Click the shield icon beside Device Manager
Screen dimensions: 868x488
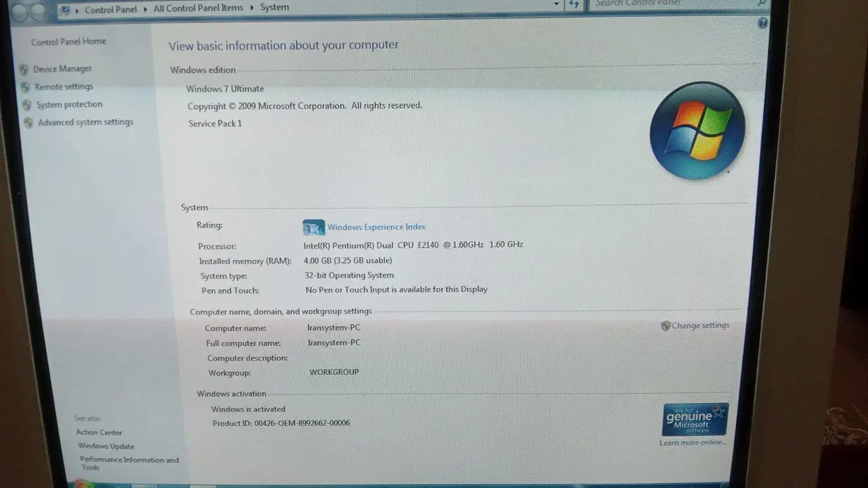pyautogui.click(x=24, y=69)
